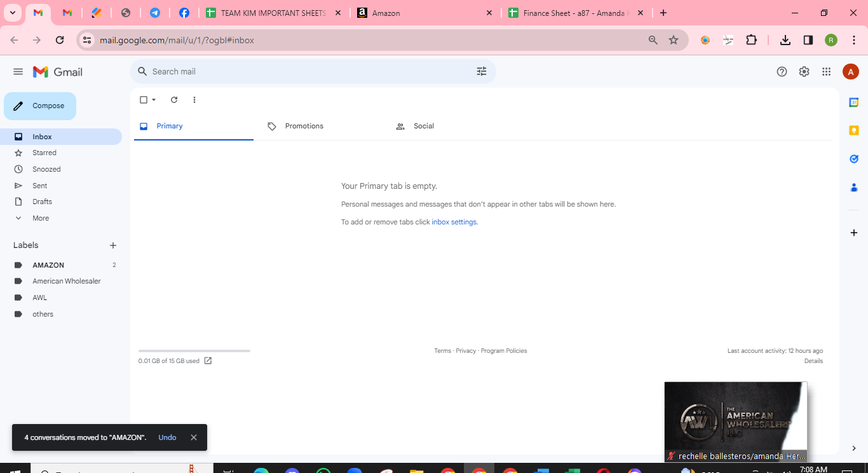Open Chrome profile avatar R
Image resolution: width=868 pixels, height=473 pixels.
(x=831, y=40)
